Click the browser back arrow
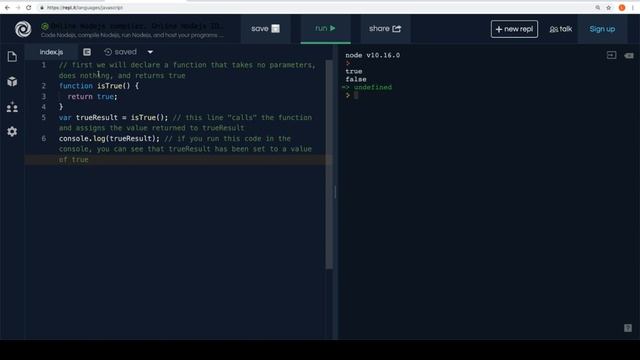This screenshot has width=640, height=360. click(7, 7)
